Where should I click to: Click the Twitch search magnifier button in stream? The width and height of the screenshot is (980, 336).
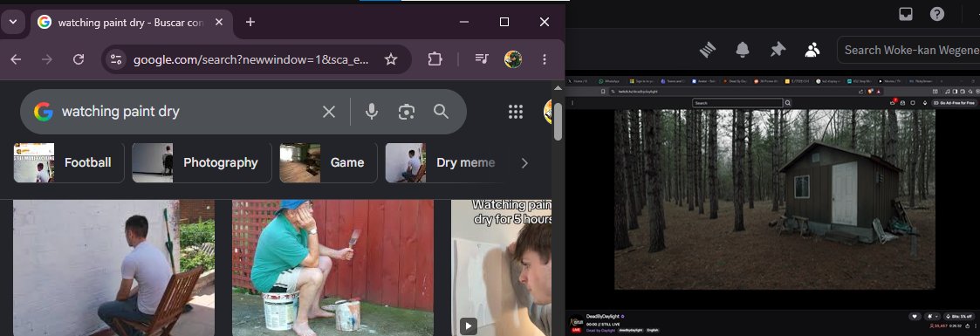pos(788,103)
